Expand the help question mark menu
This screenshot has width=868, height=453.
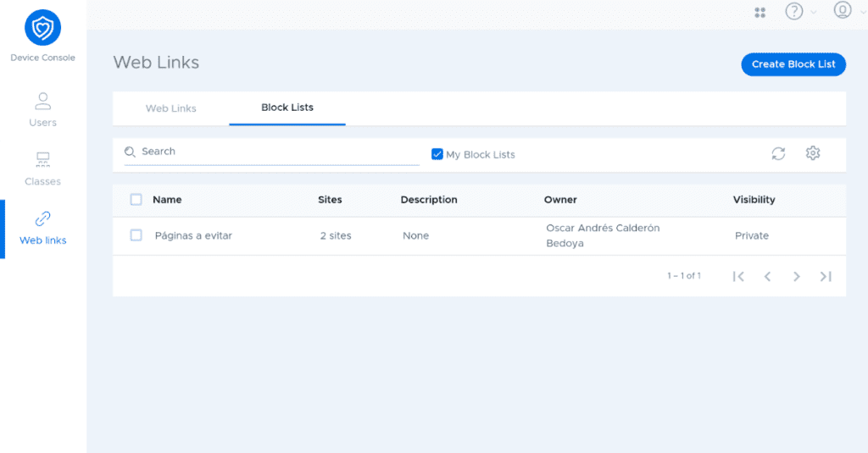pos(794,12)
